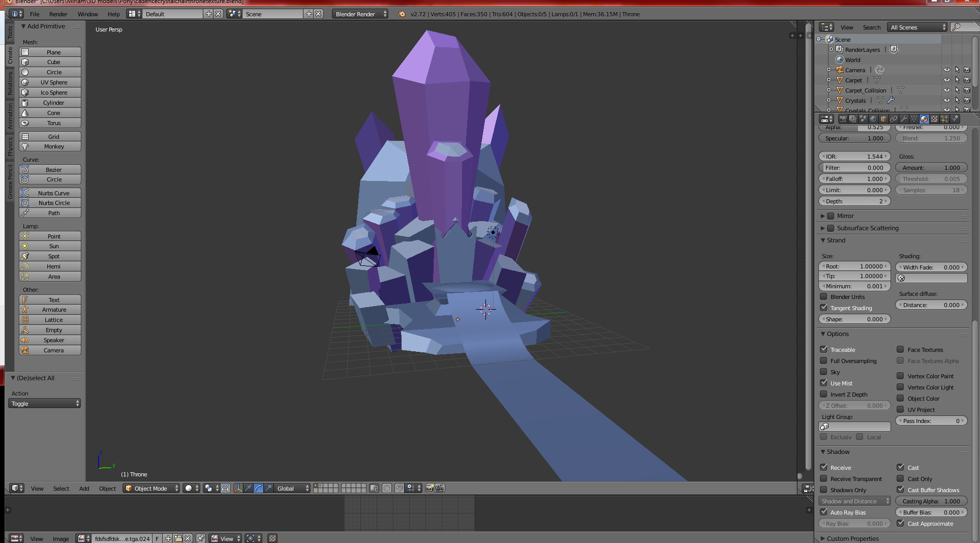The image size is (980, 543).
Task: Uncheck Tangent Shading checkbox
Action: click(x=823, y=308)
